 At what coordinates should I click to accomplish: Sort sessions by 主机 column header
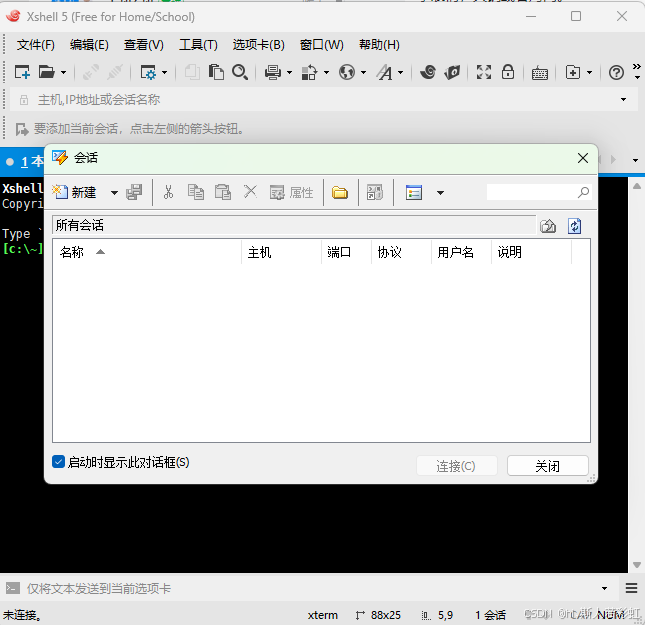tap(281, 252)
